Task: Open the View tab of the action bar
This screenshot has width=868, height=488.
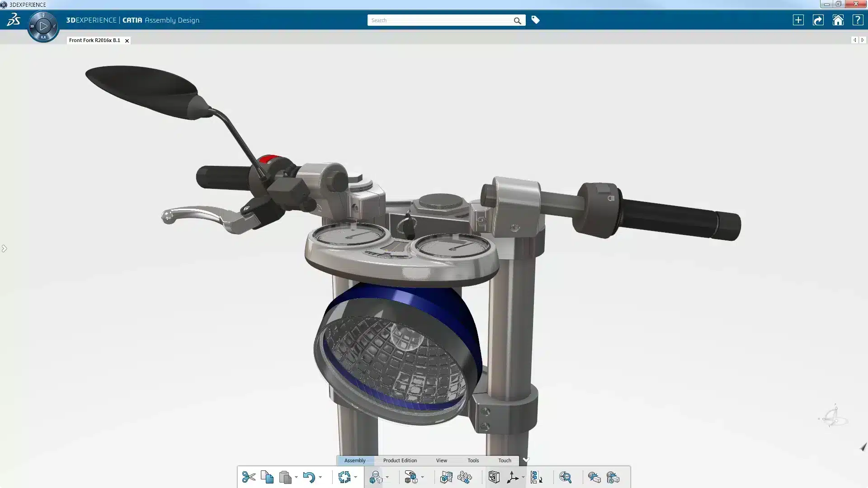Action: click(x=441, y=460)
